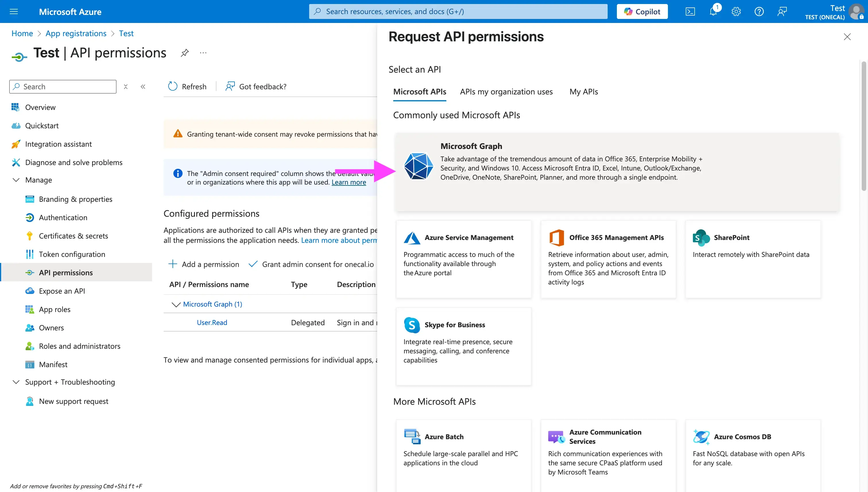
Task: Open Authentication settings
Action: (x=63, y=217)
